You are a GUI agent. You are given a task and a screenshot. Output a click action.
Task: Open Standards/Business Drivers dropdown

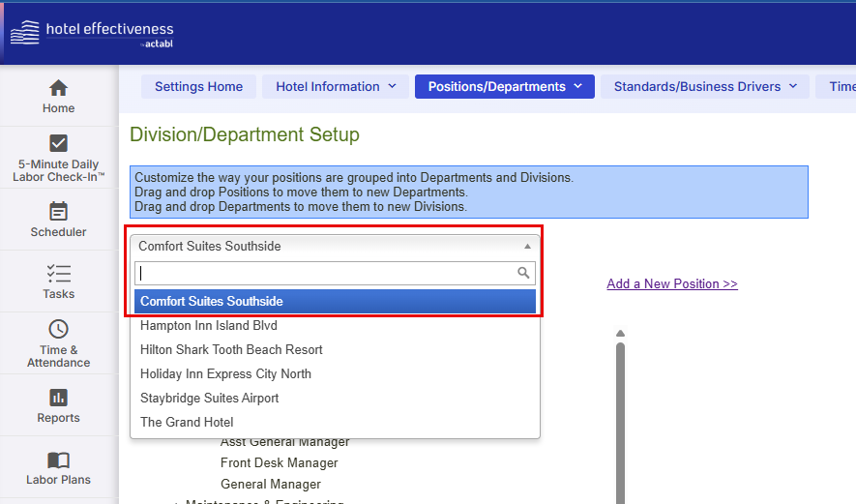pyautogui.click(x=705, y=87)
